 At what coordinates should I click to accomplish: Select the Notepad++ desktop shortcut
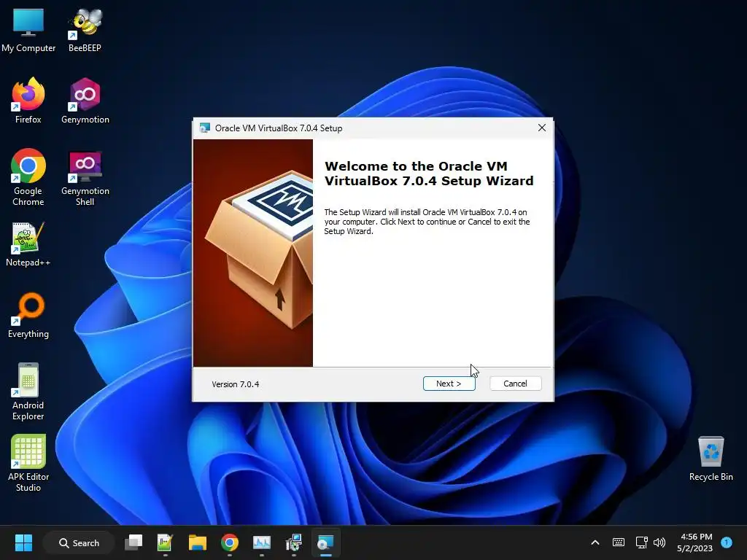[x=28, y=244]
